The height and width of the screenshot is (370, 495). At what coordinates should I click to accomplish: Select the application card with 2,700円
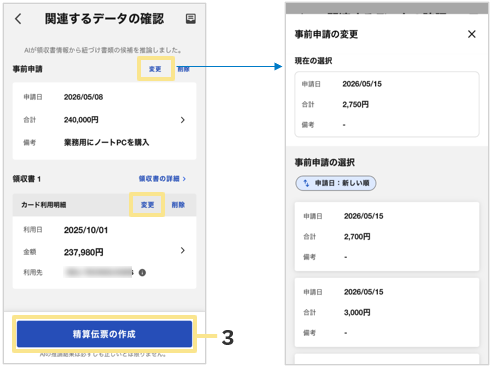pyautogui.click(x=387, y=236)
